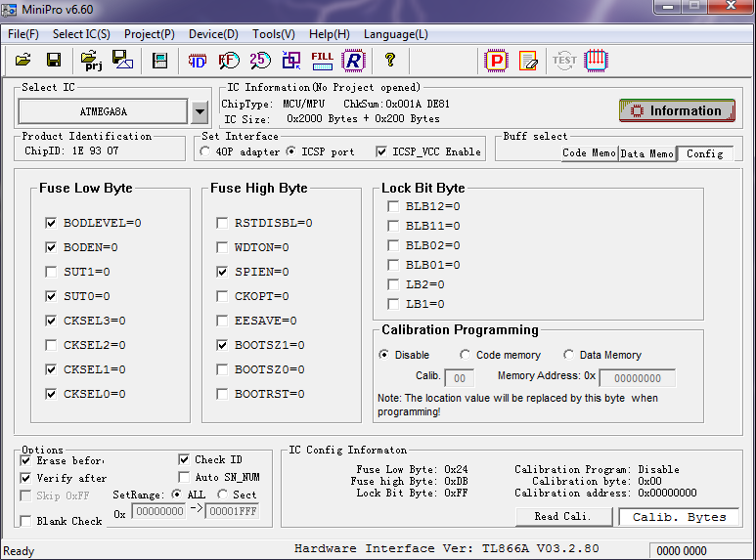The width and height of the screenshot is (756, 560).
Task: Open the Tools(V) menu
Action: click(x=274, y=34)
